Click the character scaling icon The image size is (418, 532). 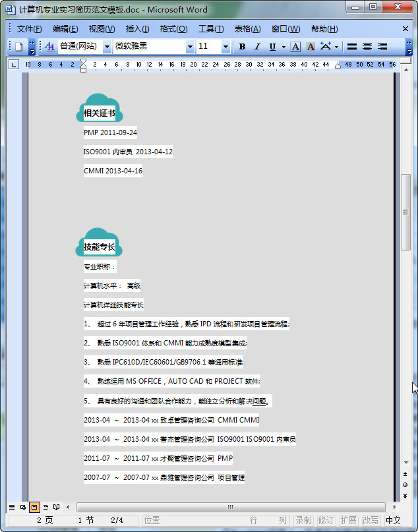pos(326,47)
